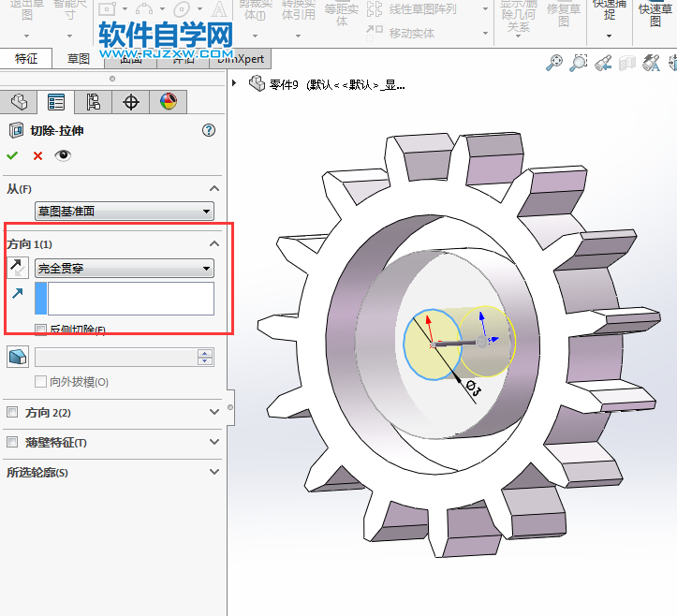The width and height of the screenshot is (677, 616).
Task: Click the direction selection input box
Action: coord(131,299)
